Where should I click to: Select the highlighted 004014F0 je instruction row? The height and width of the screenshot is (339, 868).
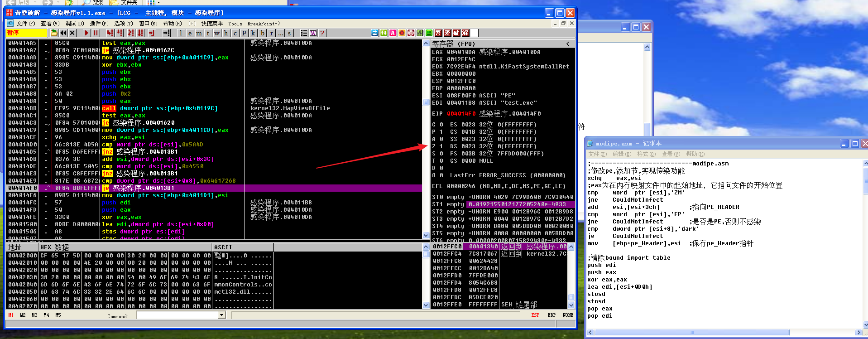(x=214, y=188)
